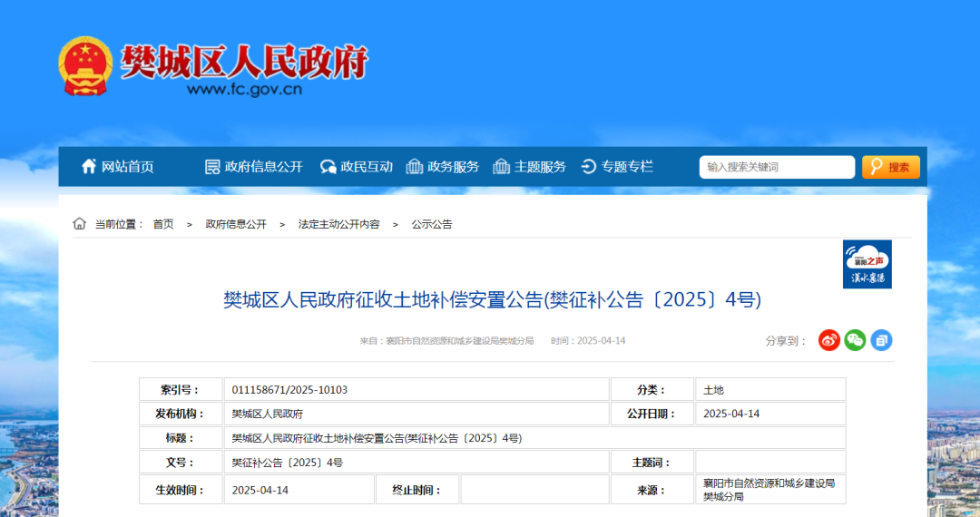Viewport: 980px width, 517px height.
Task: Follow the 公示公告 breadcrumb link
Action: [431, 224]
